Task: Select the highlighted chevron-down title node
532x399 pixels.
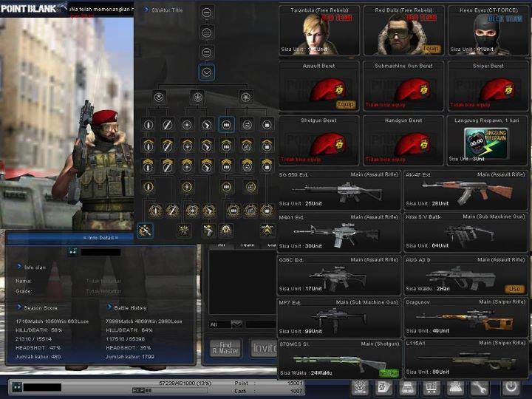Action: 207,72
